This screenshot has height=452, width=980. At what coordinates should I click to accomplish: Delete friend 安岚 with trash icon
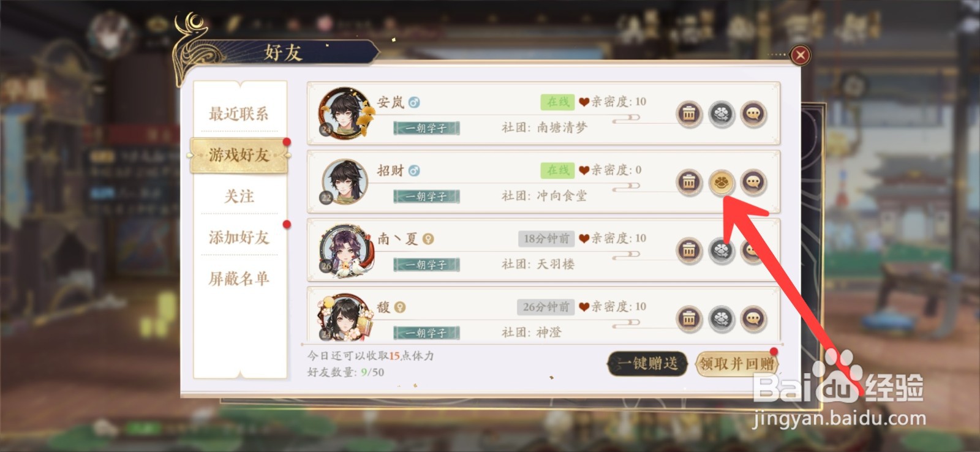[689, 114]
